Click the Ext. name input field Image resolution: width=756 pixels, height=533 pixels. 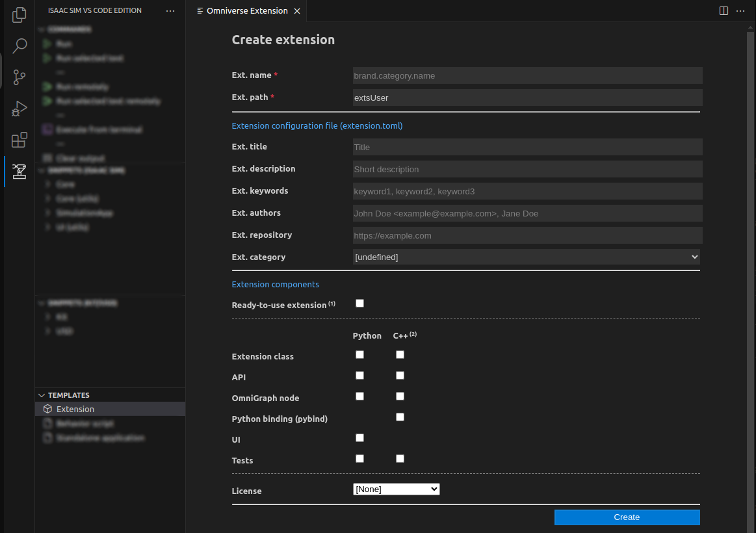(527, 75)
